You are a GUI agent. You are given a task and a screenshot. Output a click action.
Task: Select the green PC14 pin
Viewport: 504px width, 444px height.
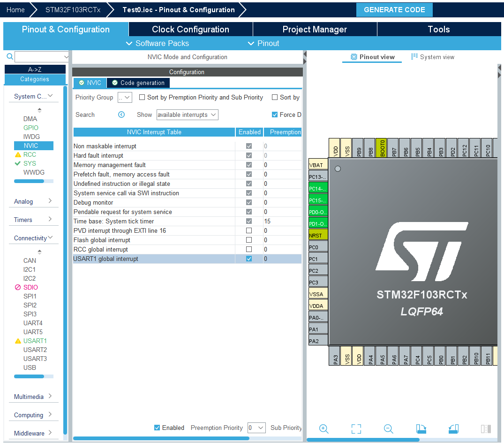[x=318, y=188]
